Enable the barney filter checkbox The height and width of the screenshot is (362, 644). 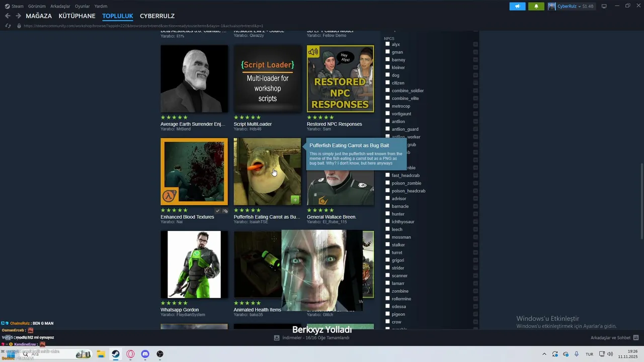coord(387,59)
